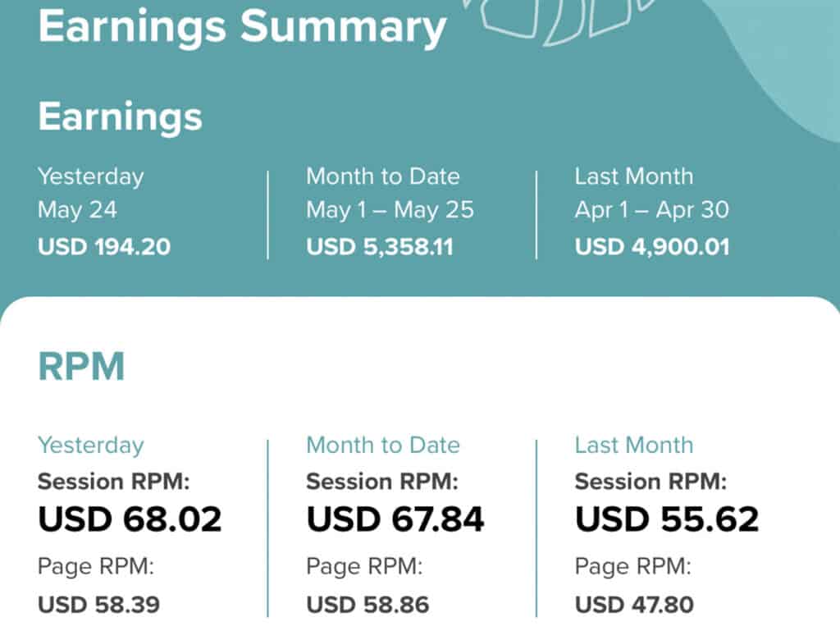The image size is (840, 640).
Task: Click Apr 1 – Apr 30 range
Action: coord(652,209)
